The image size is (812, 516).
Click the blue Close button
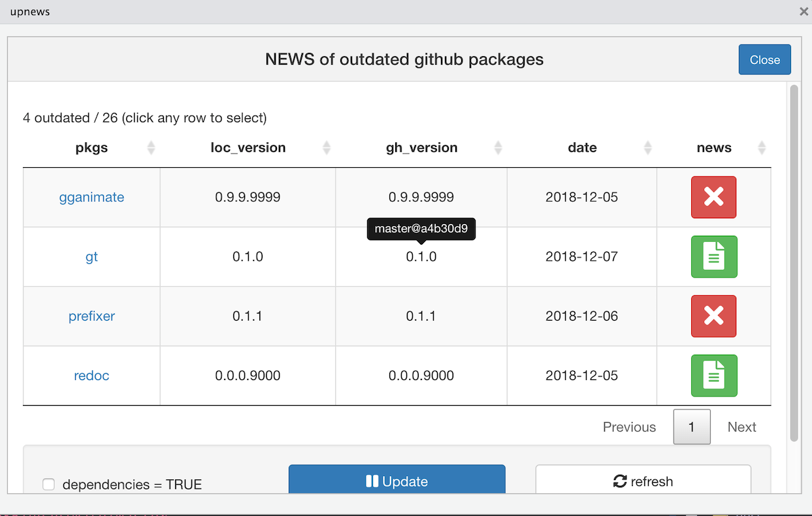[x=764, y=59]
